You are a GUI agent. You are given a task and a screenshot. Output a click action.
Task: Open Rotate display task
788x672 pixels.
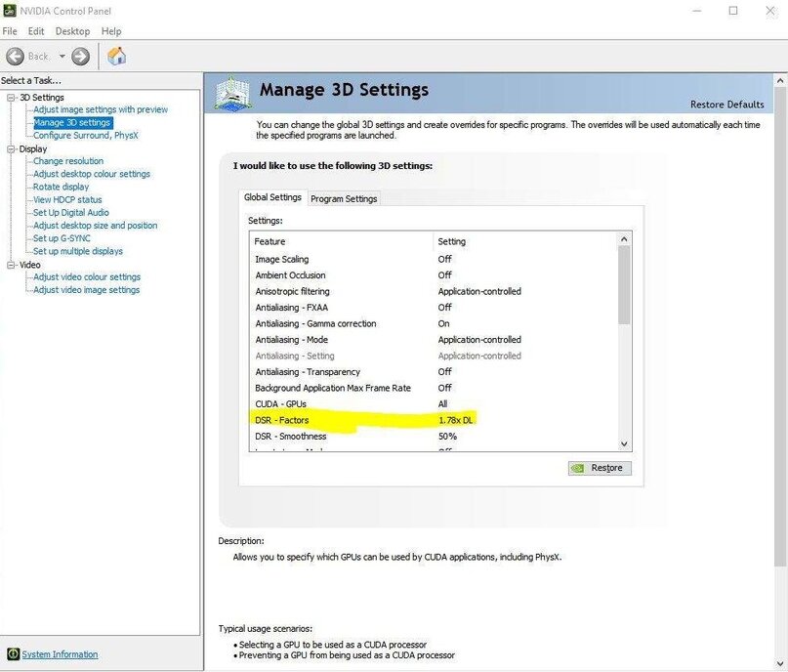pyautogui.click(x=61, y=187)
